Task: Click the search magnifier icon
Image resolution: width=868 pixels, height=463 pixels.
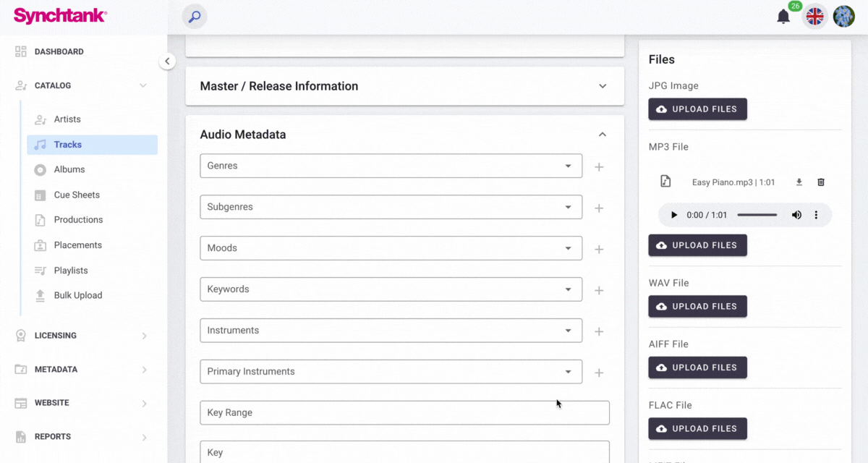Action: click(x=194, y=17)
